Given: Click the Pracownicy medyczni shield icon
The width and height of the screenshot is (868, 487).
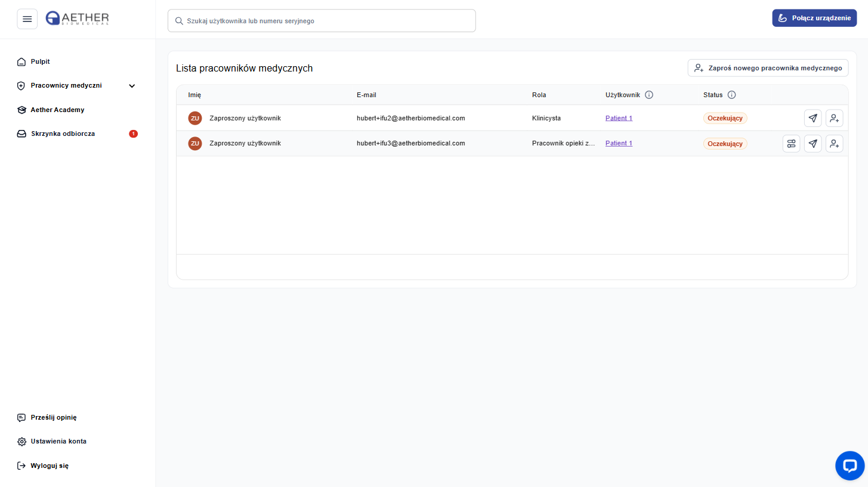Looking at the screenshot, I should point(21,86).
